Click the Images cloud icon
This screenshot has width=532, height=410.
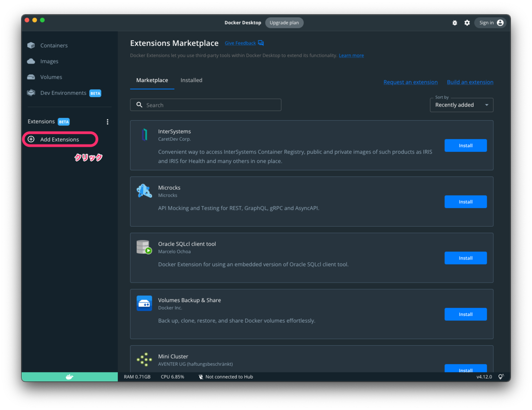[x=31, y=61]
